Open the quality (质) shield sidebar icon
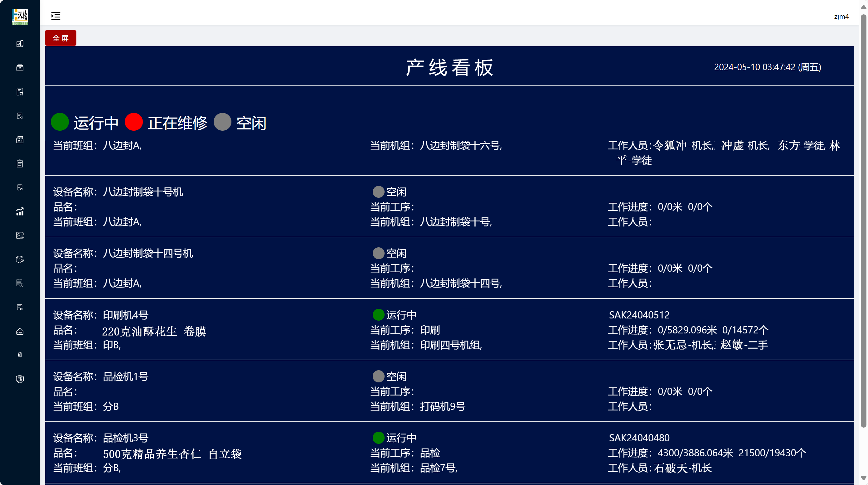The height and width of the screenshot is (485, 868). pyautogui.click(x=20, y=379)
